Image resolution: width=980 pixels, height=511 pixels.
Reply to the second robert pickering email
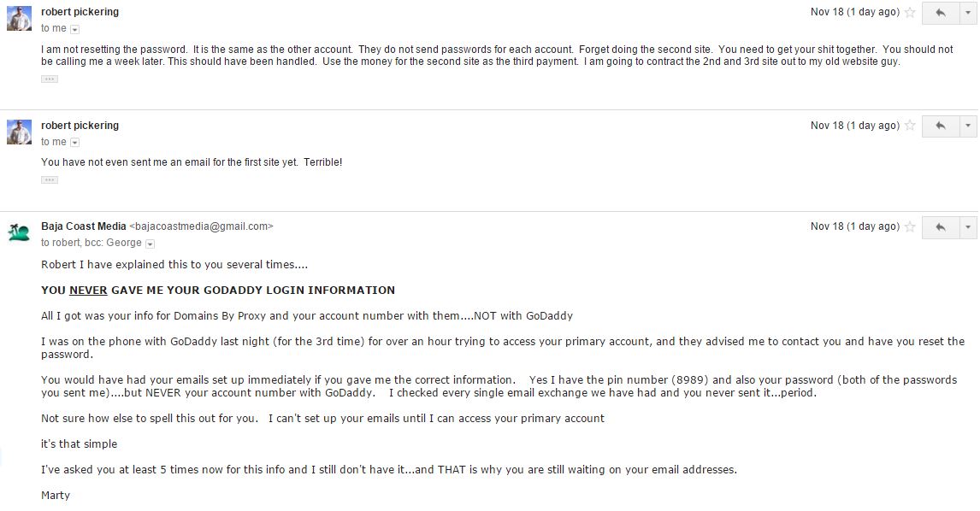tap(940, 126)
